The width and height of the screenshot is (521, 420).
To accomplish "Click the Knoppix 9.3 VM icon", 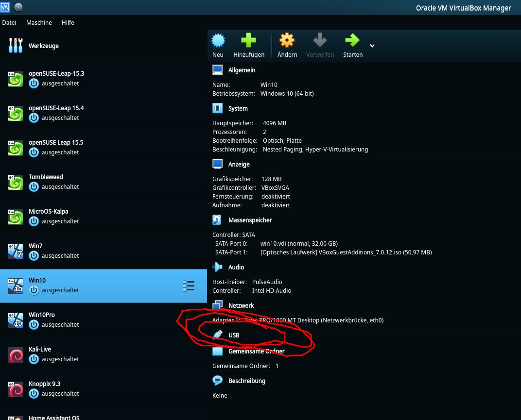I will pos(16,389).
